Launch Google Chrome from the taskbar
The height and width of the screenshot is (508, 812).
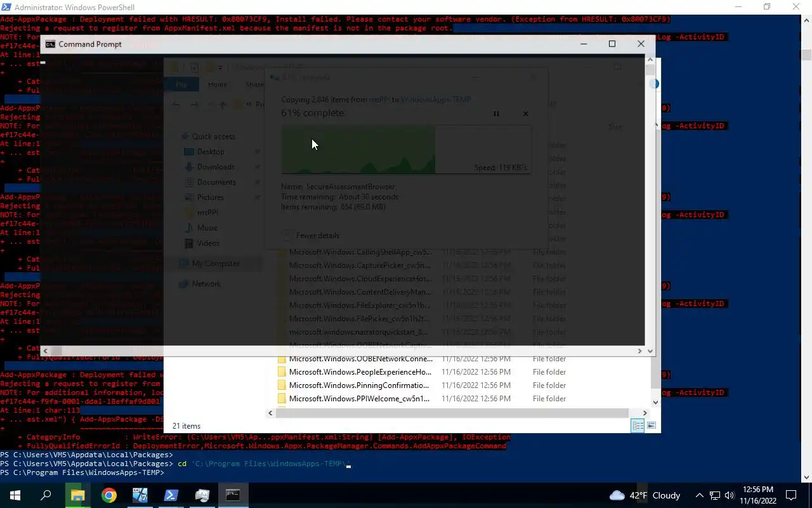pos(108,495)
